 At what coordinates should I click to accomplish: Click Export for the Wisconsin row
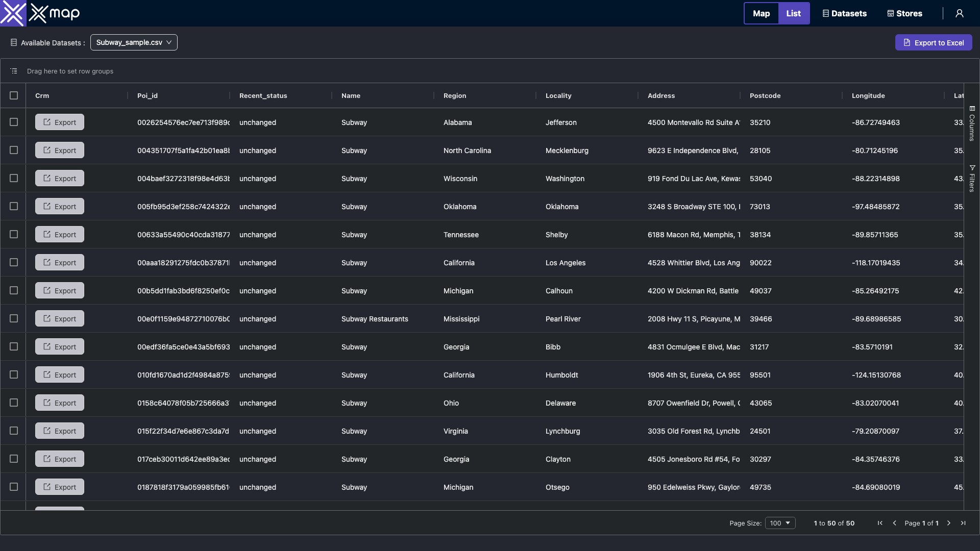point(60,179)
